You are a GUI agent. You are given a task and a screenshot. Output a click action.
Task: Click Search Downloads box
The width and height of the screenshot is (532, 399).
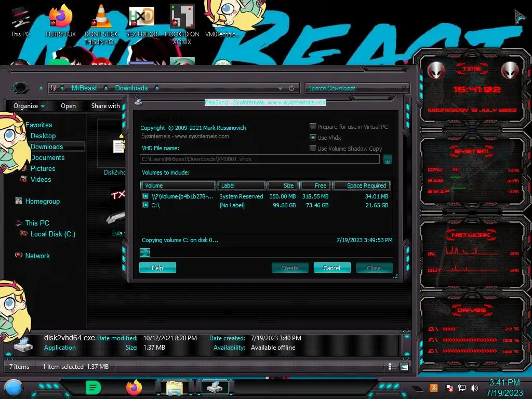[356, 88]
